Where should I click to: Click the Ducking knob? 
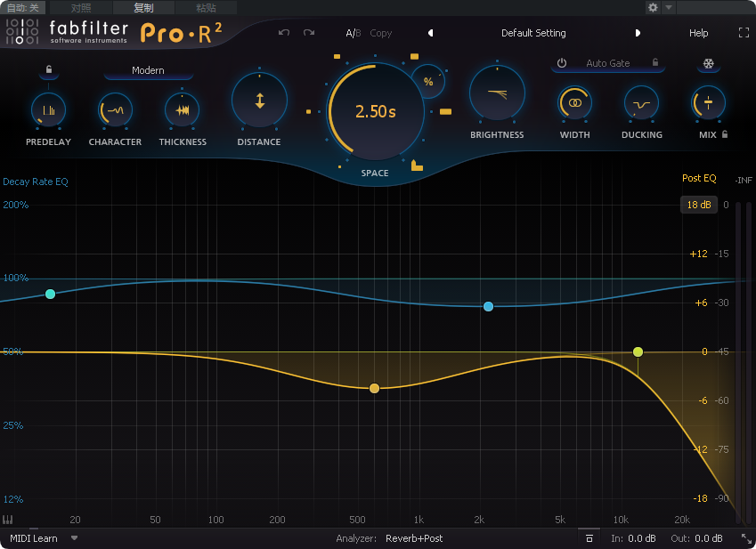(642, 102)
